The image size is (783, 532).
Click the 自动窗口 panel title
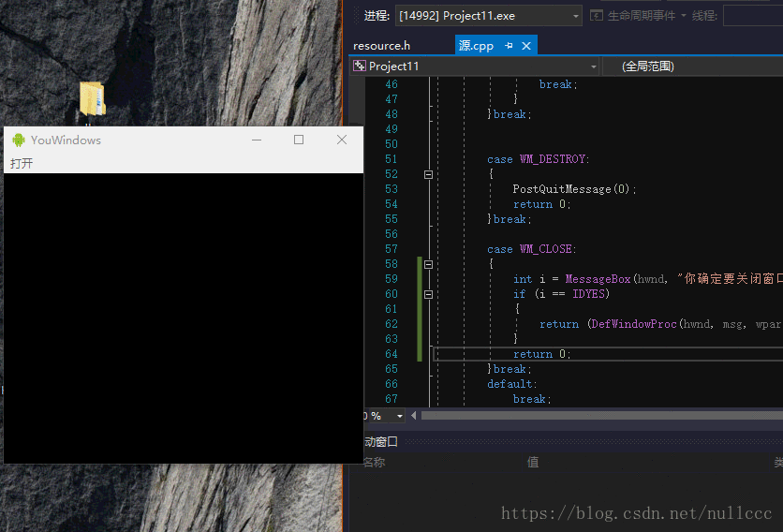pyautogui.click(x=380, y=441)
